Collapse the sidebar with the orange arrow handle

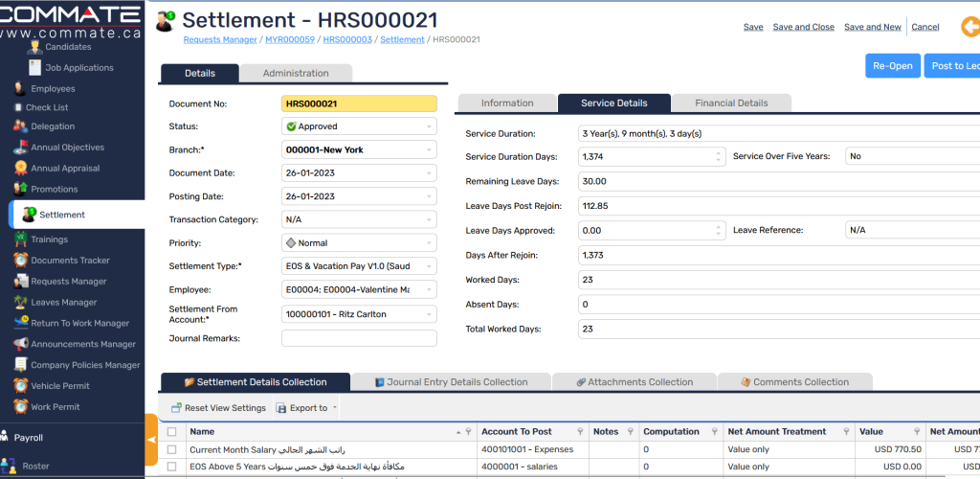(151, 439)
